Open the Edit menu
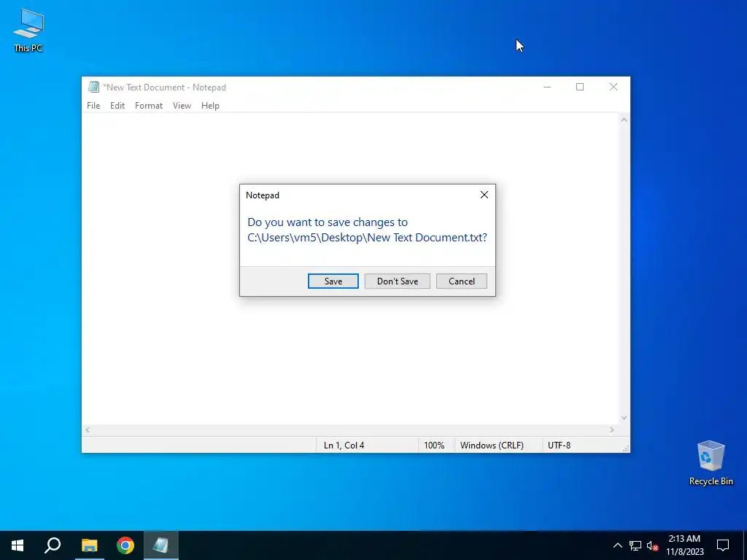Image resolution: width=747 pixels, height=560 pixels. [x=117, y=106]
